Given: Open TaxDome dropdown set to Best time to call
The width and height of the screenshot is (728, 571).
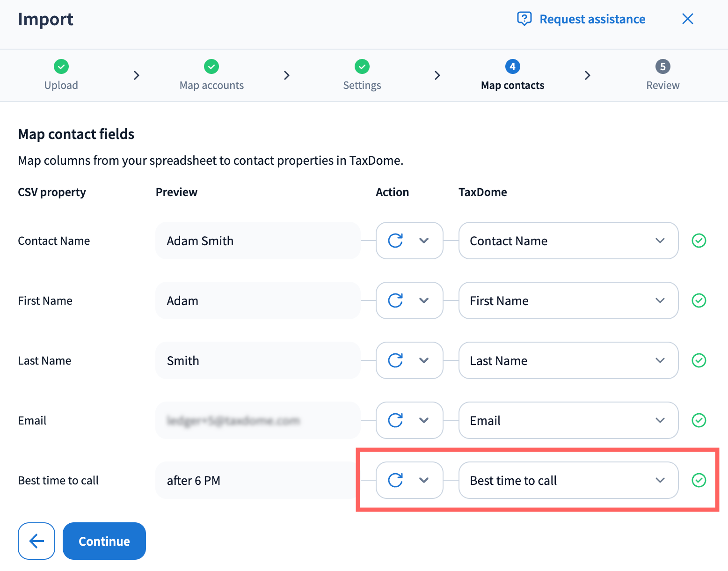Looking at the screenshot, I should point(568,480).
